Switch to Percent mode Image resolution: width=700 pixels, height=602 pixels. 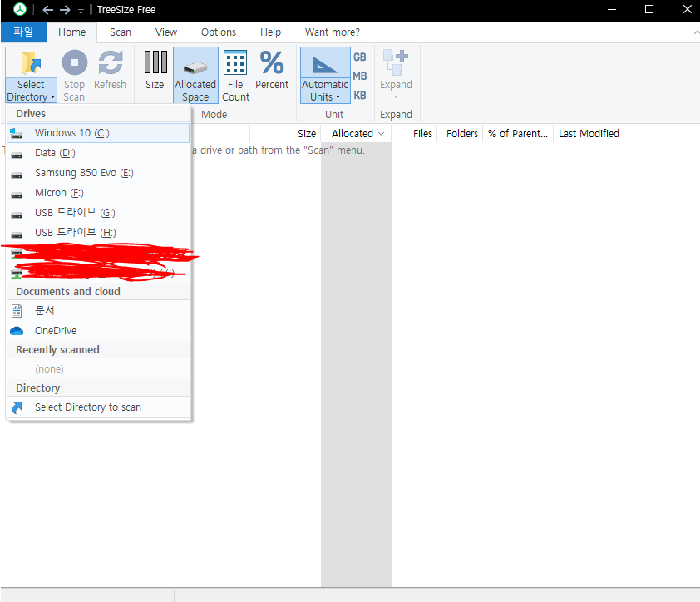(272, 70)
